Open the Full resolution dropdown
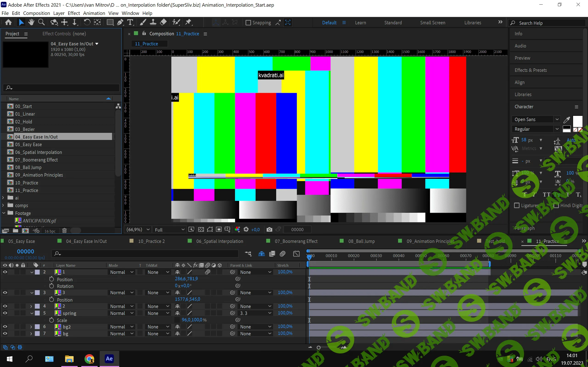The height and width of the screenshot is (367, 588). click(x=169, y=230)
